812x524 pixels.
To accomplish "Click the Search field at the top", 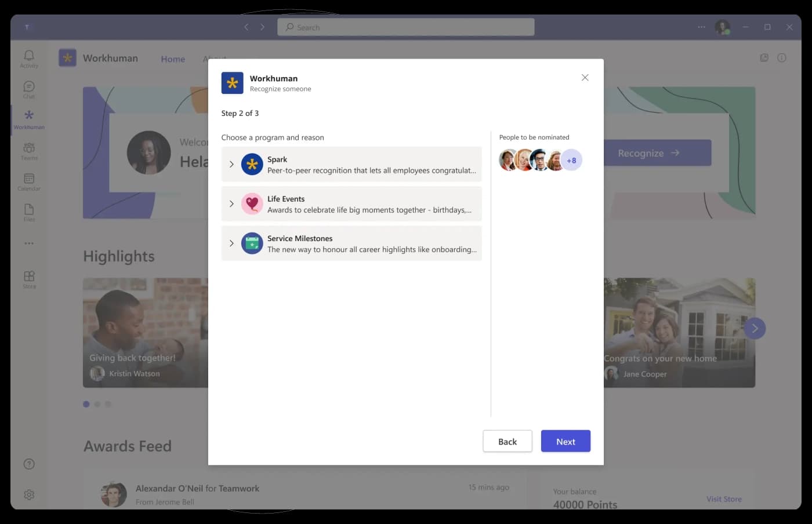I will [x=405, y=27].
